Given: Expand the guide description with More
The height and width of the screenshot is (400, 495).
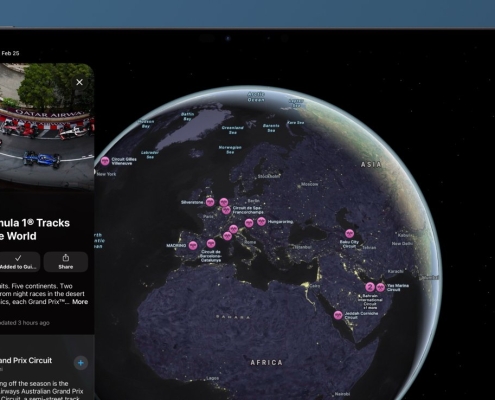Looking at the screenshot, I should (x=80, y=302).
